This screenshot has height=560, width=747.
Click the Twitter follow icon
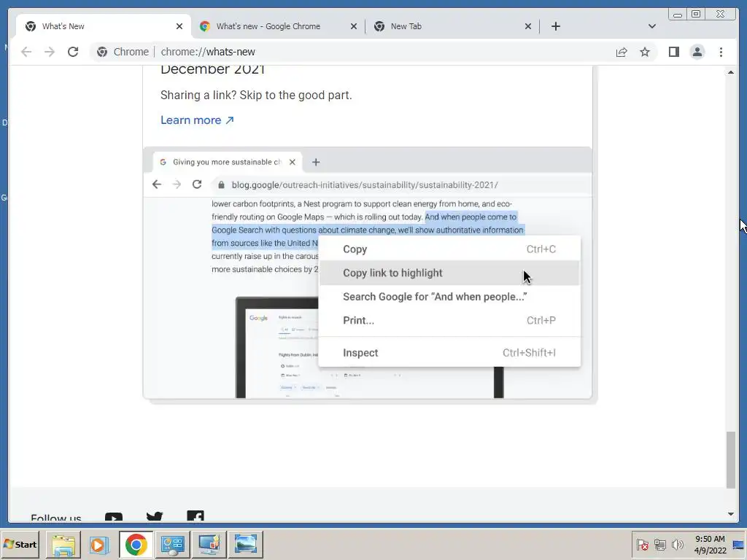tap(155, 517)
